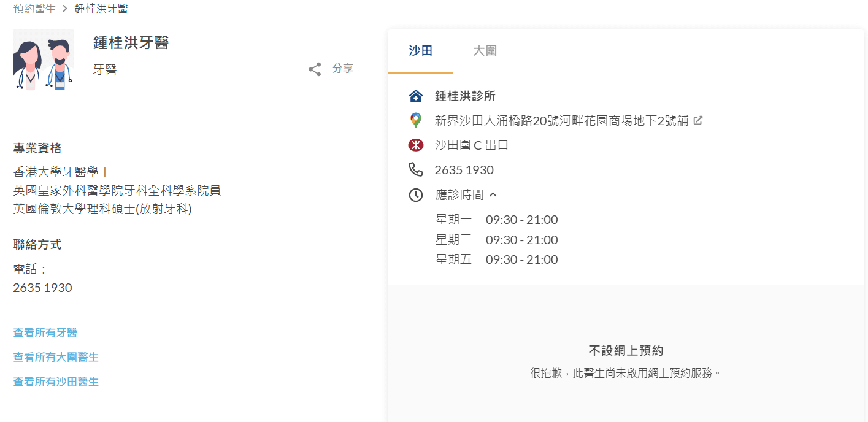Click the clock icon beside 應診時間
Viewport: 868px width, 422px height.
[415, 194]
